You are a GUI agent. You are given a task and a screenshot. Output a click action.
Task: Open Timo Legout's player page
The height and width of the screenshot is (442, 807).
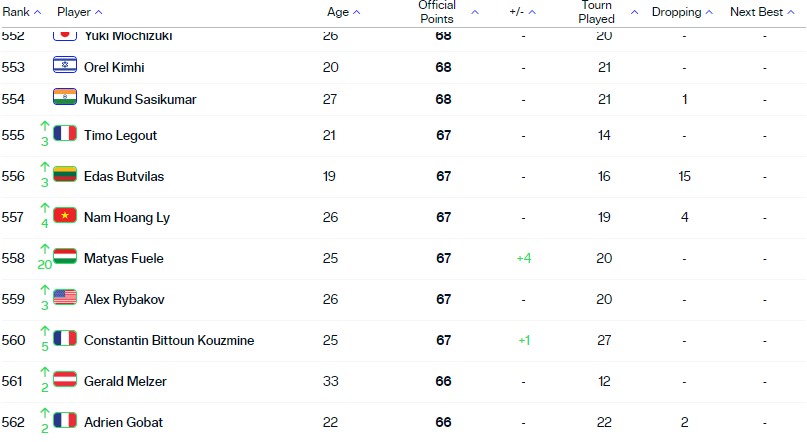click(x=120, y=135)
